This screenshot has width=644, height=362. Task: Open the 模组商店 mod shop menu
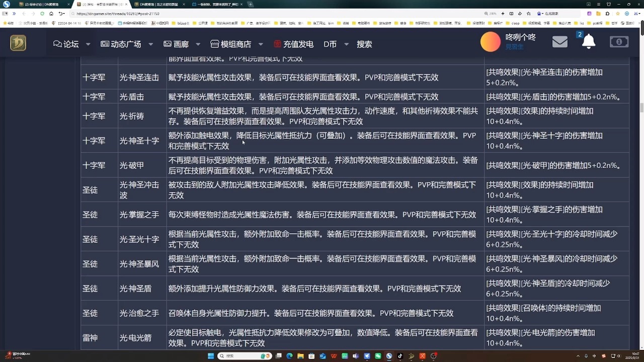pos(230,44)
